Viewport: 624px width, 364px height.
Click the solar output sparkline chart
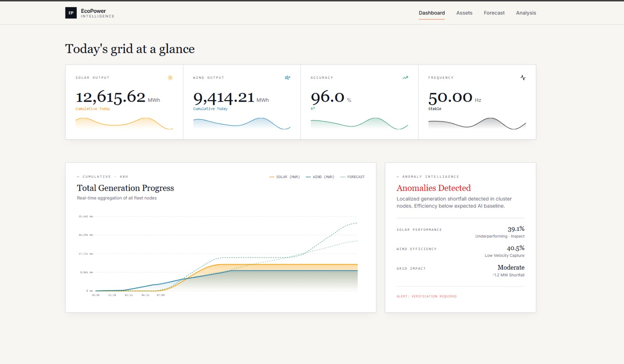[124, 123]
